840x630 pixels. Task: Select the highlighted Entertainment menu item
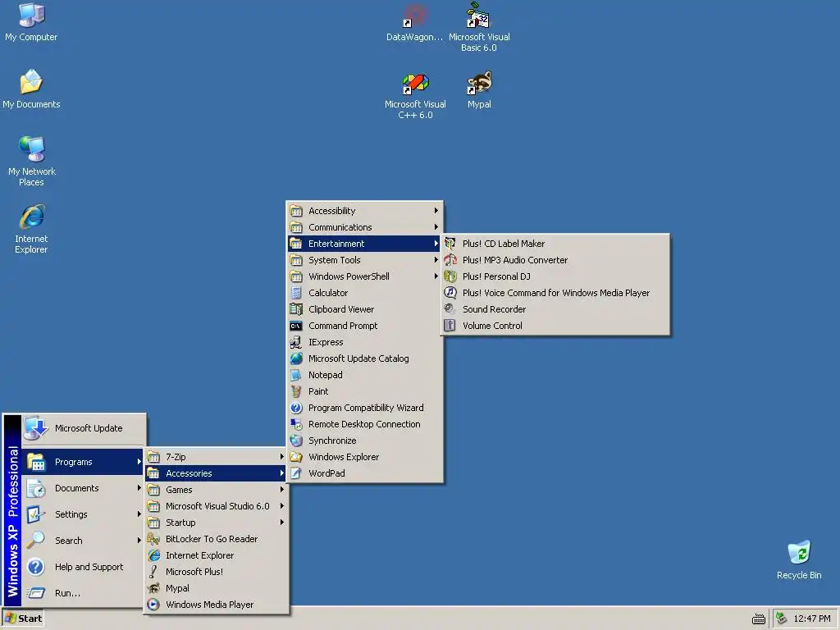[365, 243]
